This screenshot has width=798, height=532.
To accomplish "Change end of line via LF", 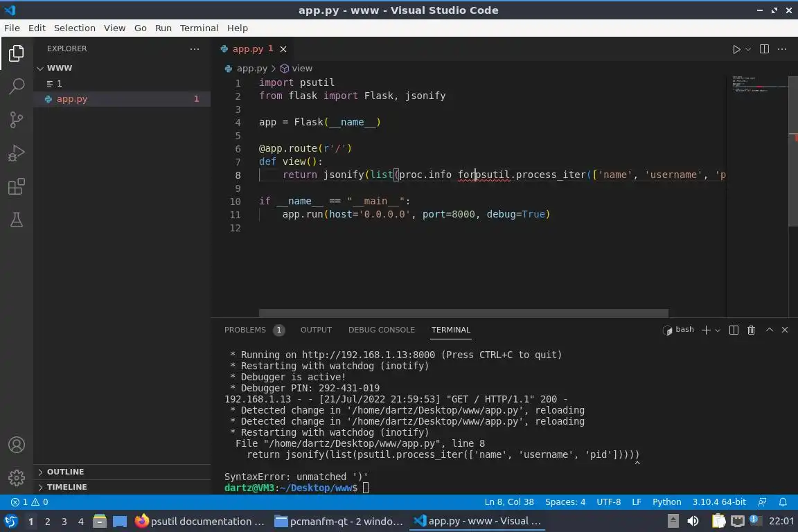I will point(637,502).
